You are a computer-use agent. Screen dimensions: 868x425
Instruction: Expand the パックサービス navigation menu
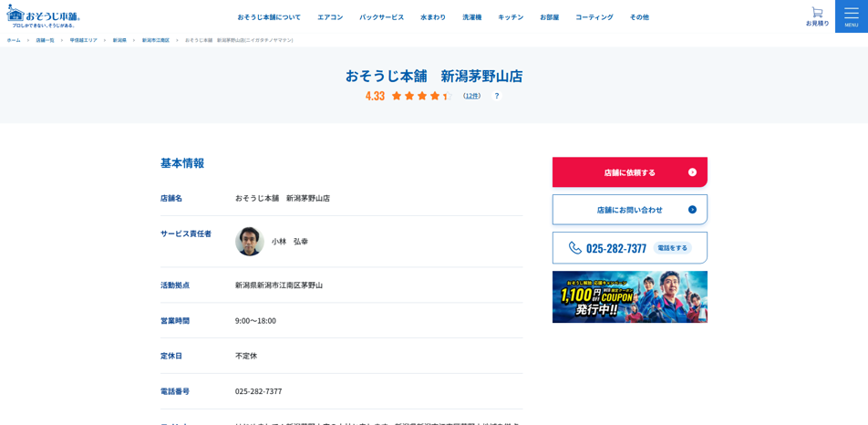pos(381,17)
